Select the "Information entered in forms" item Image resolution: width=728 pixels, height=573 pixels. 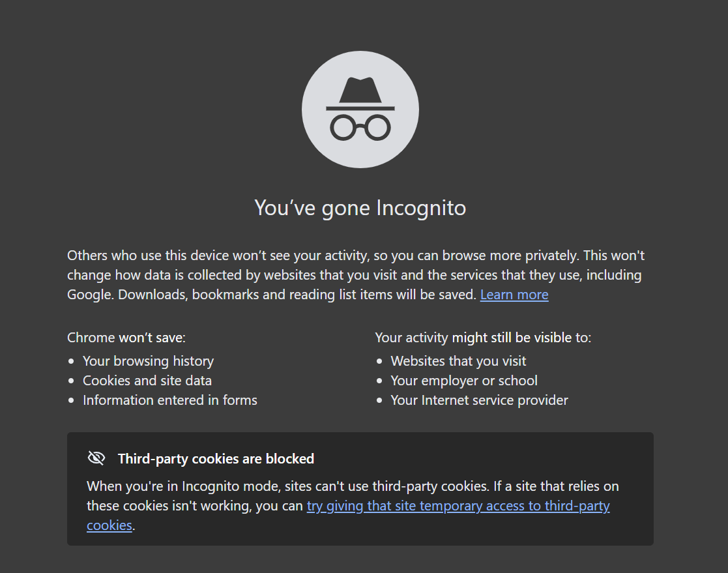pos(169,400)
